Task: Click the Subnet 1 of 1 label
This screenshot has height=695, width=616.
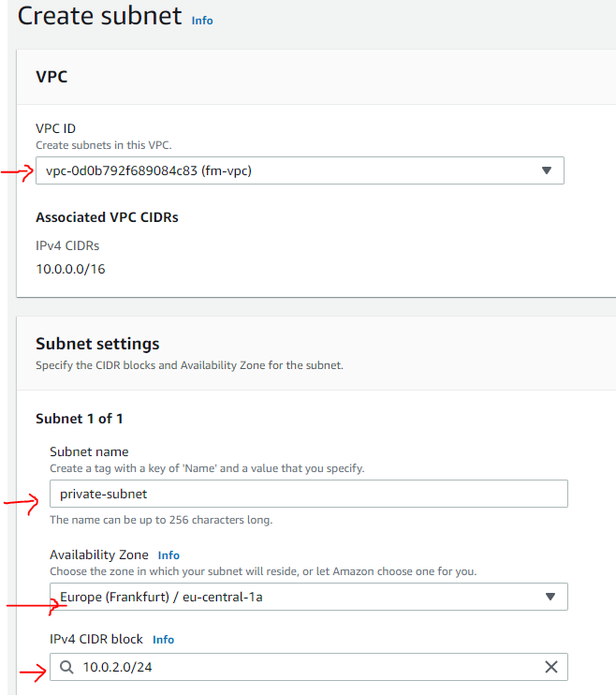Action: point(80,419)
